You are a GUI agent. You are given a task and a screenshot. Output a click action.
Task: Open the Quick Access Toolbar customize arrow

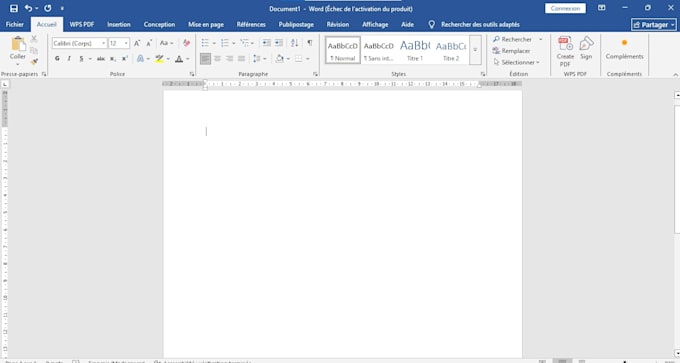pyautogui.click(x=62, y=8)
